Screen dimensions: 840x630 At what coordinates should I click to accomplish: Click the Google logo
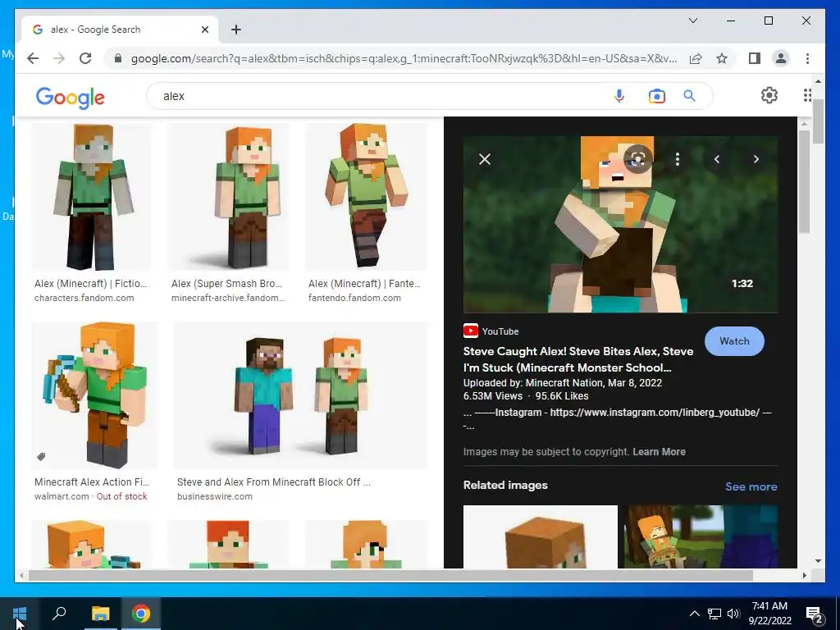coord(71,98)
